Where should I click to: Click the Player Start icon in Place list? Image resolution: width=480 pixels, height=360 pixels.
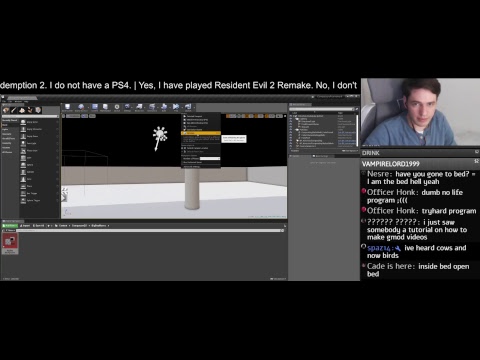click(23, 150)
